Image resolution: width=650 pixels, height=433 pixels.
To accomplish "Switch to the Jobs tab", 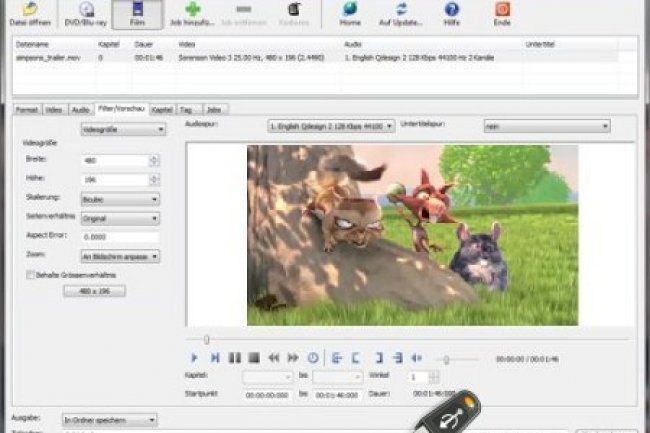I will click(x=214, y=110).
